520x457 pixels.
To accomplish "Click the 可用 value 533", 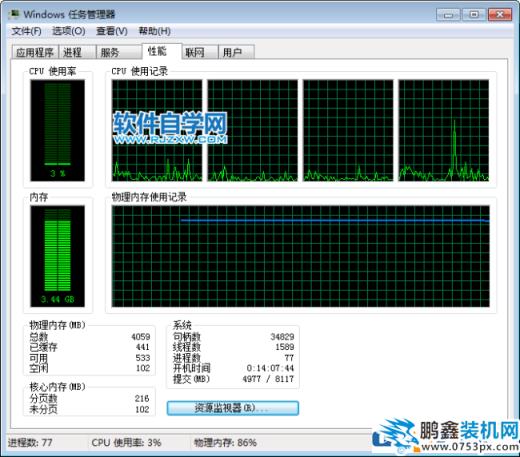I will 143,358.
